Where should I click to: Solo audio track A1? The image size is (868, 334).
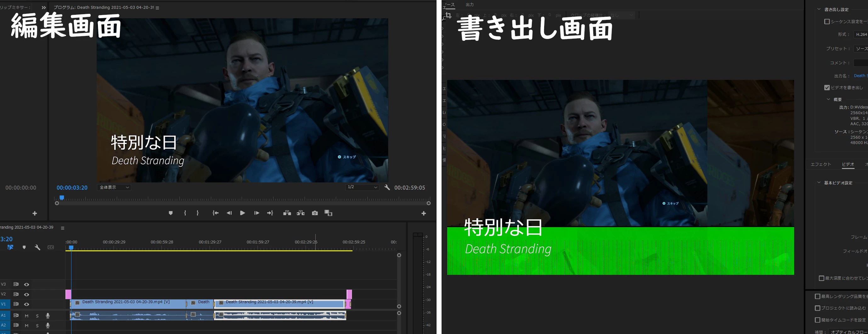(x=37, y=316)
